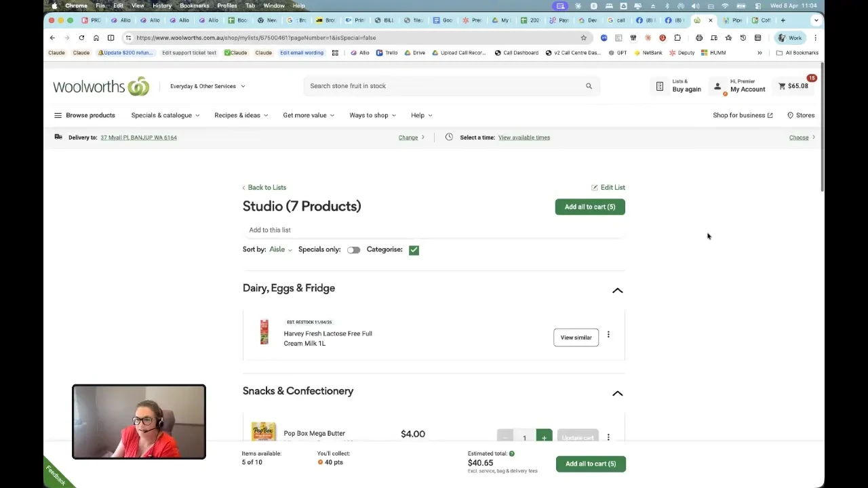Collapse the Snacks & Confectionery section
Image resolution: width=868 pixels, height=488 pixels.
[x=617, y=393]
